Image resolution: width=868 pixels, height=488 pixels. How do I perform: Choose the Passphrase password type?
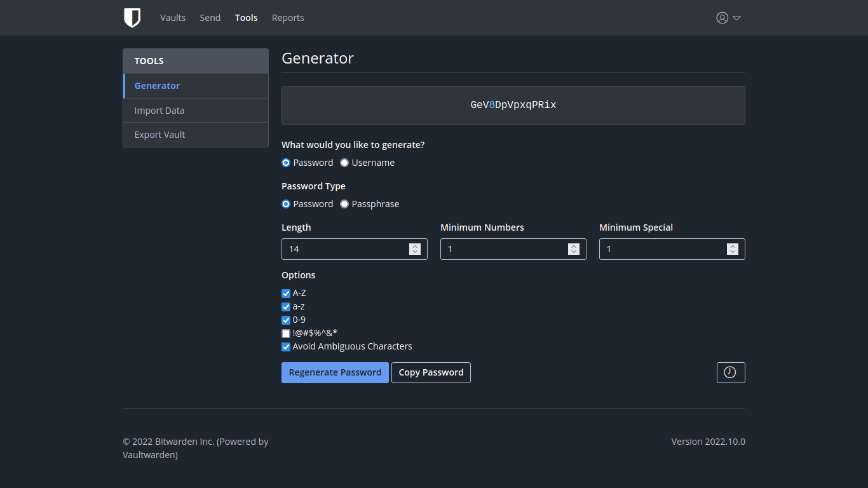pyautogui.click(x=344, y=204)
